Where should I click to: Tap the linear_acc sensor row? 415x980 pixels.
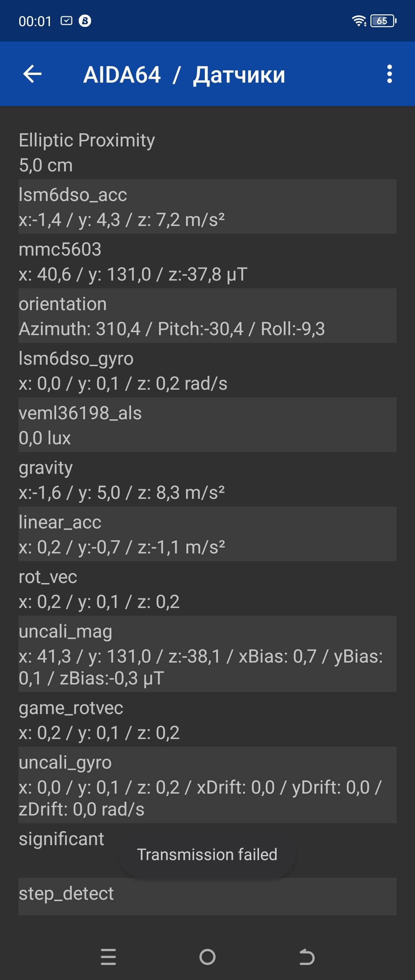tap(207, 534)
